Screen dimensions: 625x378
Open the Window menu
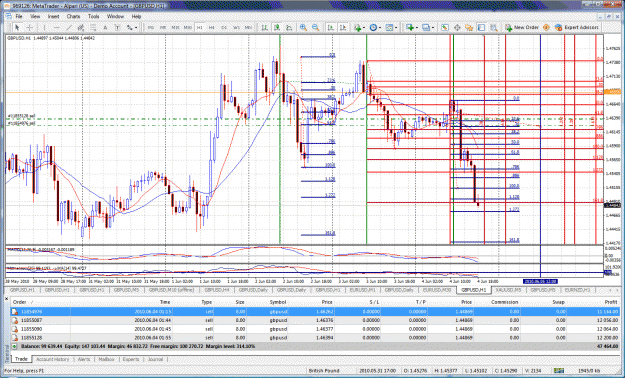point(115,16)
